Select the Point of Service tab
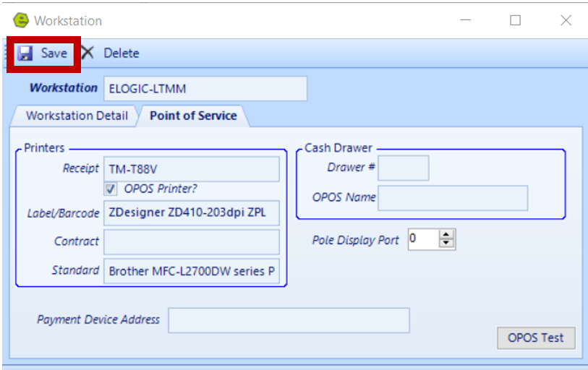Image resolution: width=588 pixels, height=370 pixels. coord(193,116)
